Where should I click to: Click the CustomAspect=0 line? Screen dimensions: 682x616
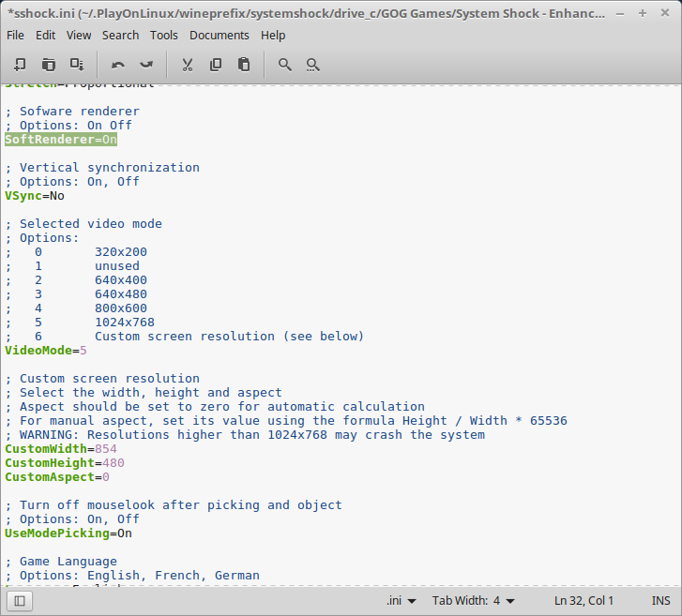[57, 477]
